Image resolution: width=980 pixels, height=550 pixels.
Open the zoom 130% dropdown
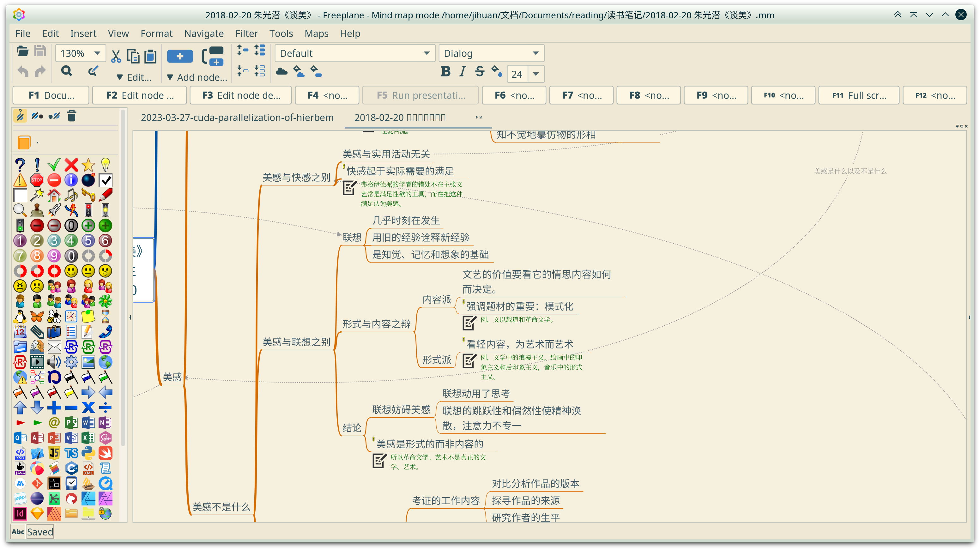[97, 53]
